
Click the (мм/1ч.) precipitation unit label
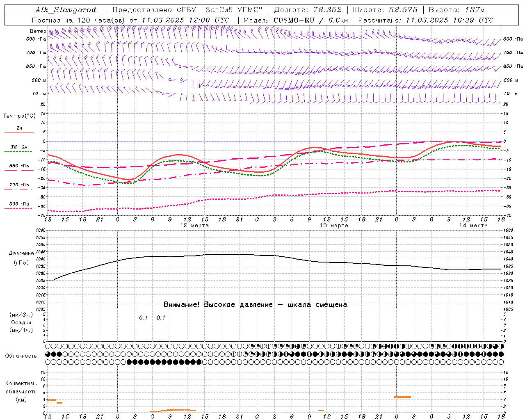(21, 330)
